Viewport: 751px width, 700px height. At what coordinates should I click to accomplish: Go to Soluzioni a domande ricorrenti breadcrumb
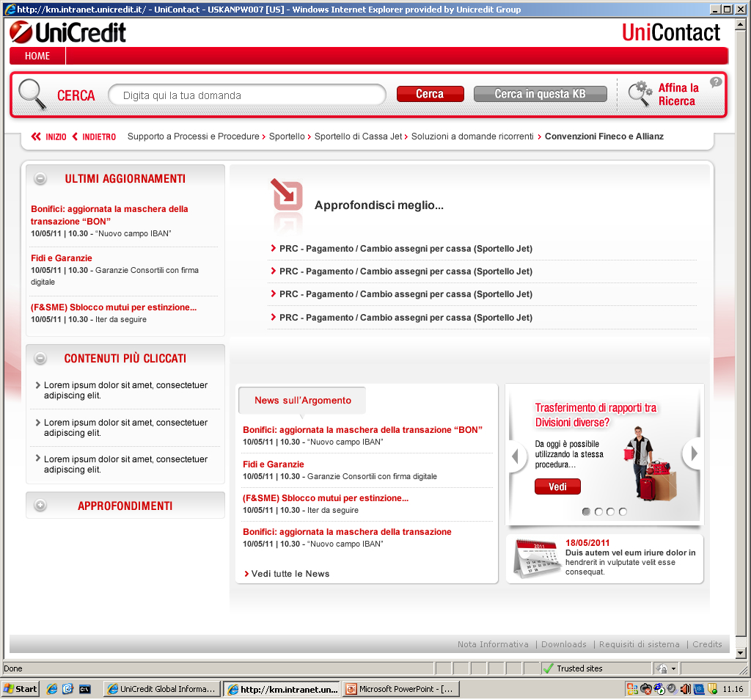click(472, 136)
